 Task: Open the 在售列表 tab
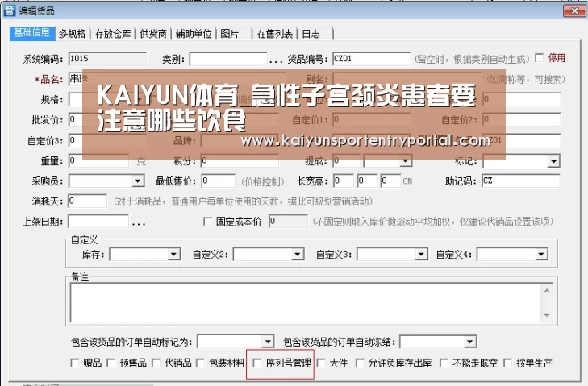pyautogui.click(x=274, y=34)
